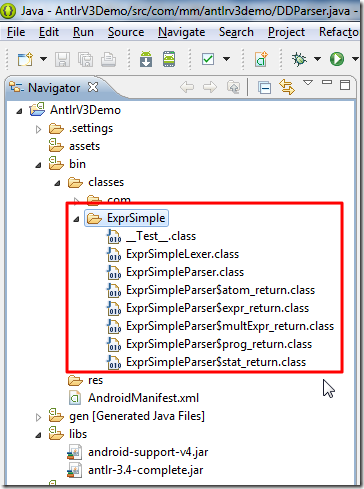
Task: Expand the .settings folder
Action: click(x=38, y=129)
